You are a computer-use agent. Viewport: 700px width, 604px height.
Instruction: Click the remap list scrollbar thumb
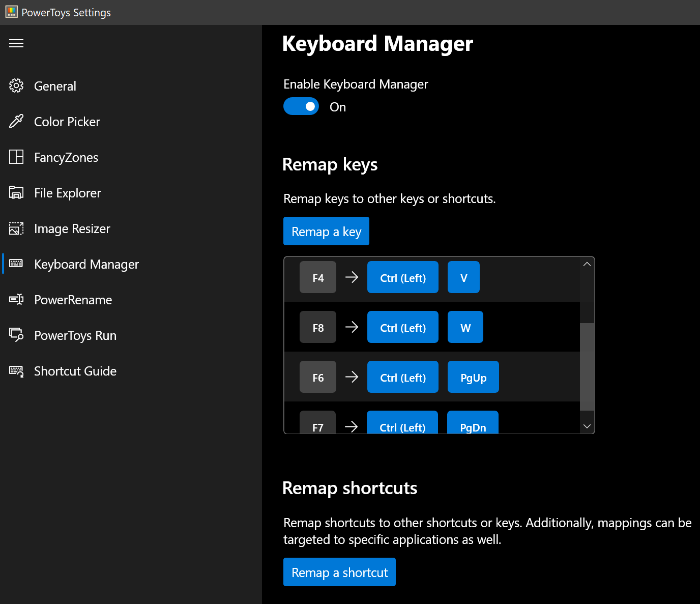[x=587, y=366]
